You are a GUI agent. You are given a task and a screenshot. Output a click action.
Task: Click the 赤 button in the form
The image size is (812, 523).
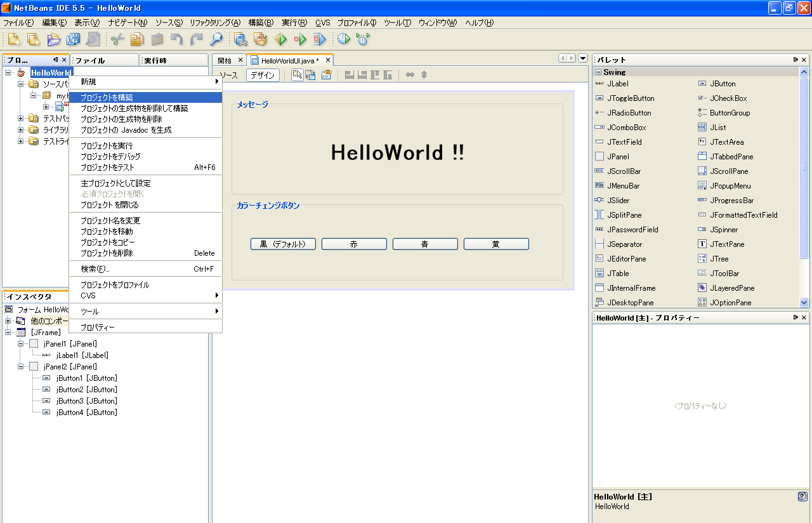354,244
